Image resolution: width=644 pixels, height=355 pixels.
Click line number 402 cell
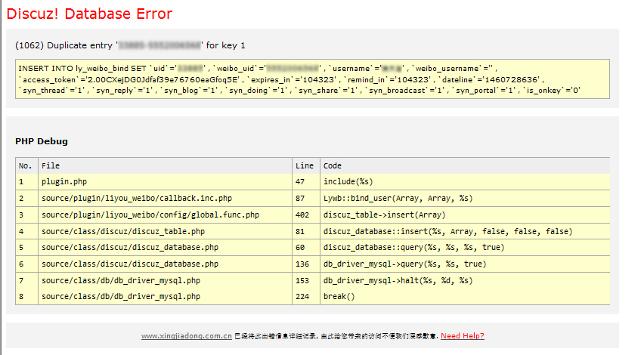(306, 215)
